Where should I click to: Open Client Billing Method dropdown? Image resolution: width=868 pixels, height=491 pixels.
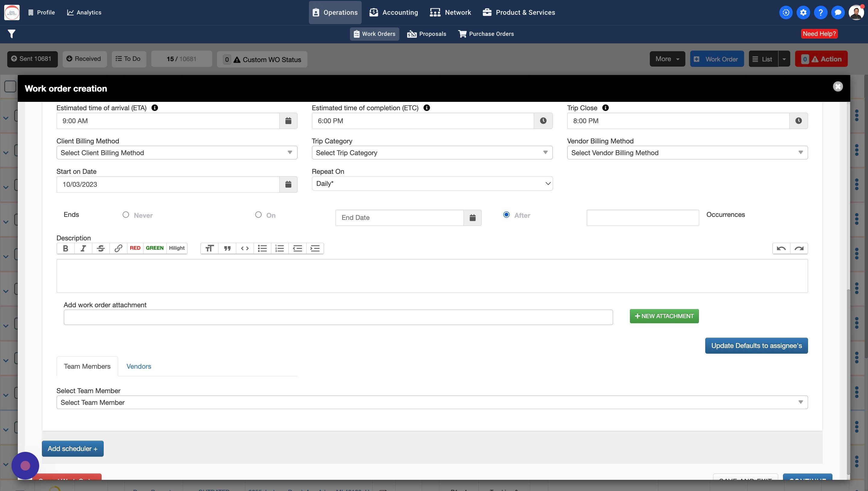click(x=176, y=153)
